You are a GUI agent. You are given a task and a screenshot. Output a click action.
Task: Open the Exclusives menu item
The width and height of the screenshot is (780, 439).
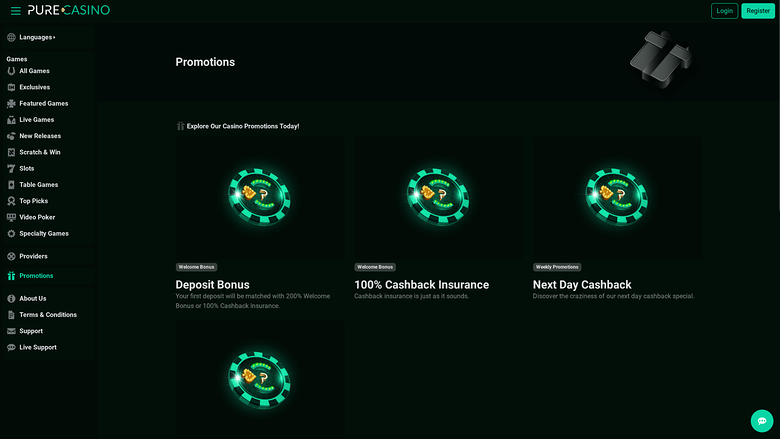tap(34, 87)
